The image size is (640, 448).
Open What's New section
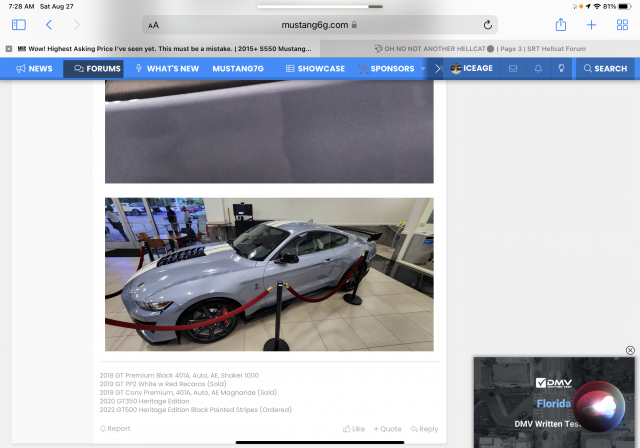pos(167,69)
